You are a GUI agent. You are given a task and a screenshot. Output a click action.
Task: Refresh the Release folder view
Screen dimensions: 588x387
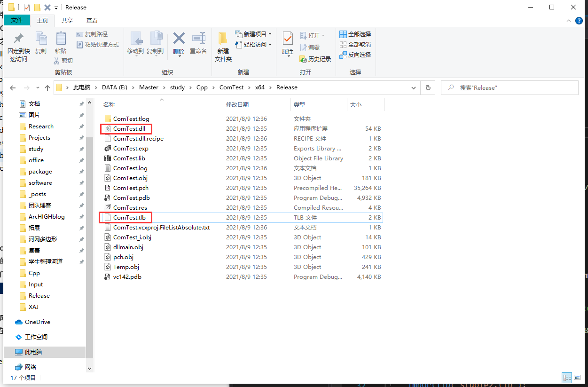[428, 87]
